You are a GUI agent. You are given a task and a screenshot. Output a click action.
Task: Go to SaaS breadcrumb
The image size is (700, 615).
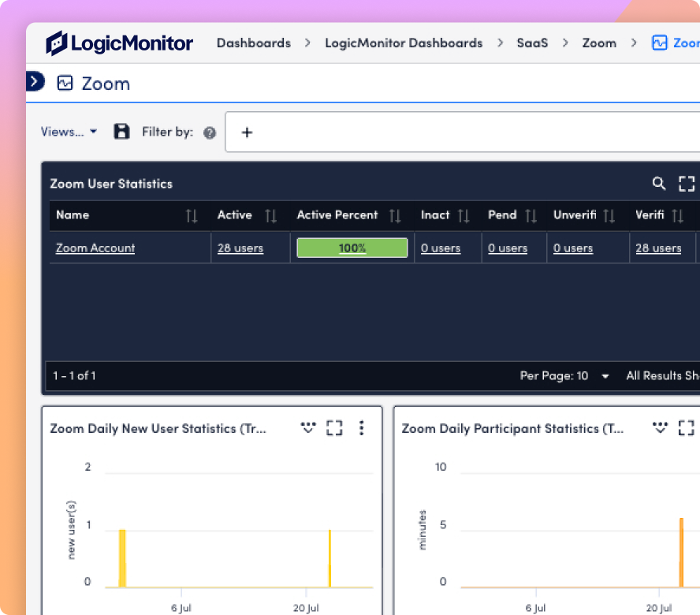pos(532,43)
